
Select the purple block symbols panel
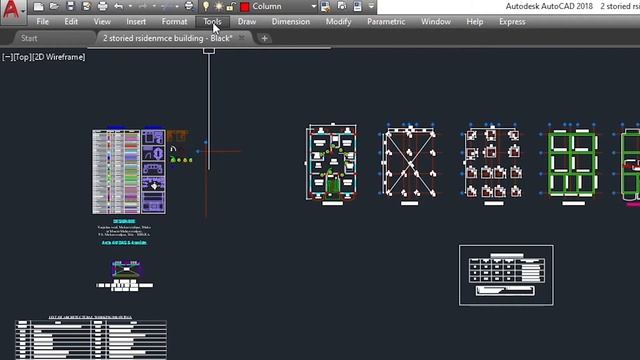[x=153, y=171]
